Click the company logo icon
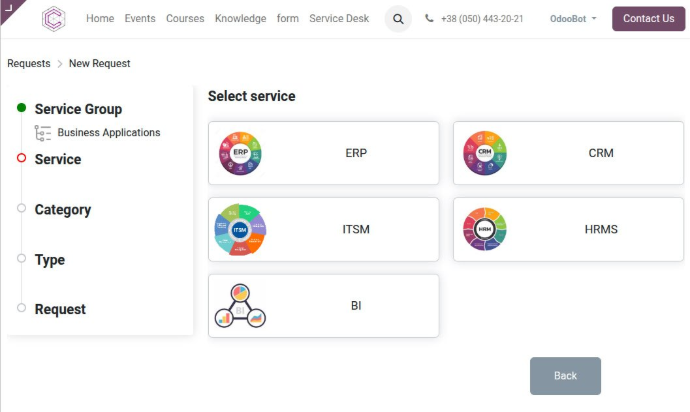This screenshot has width=690, height=412. click(53, 19)
